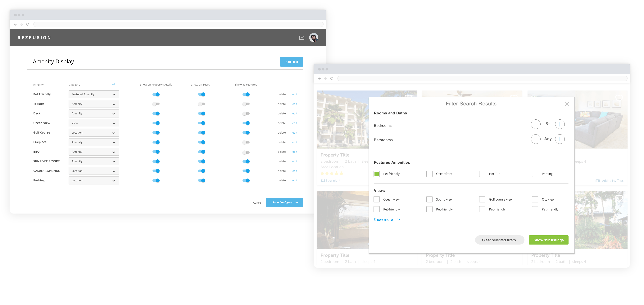Open the Golf Course category dropdown
644x305 pixels.
click(94, 133)
